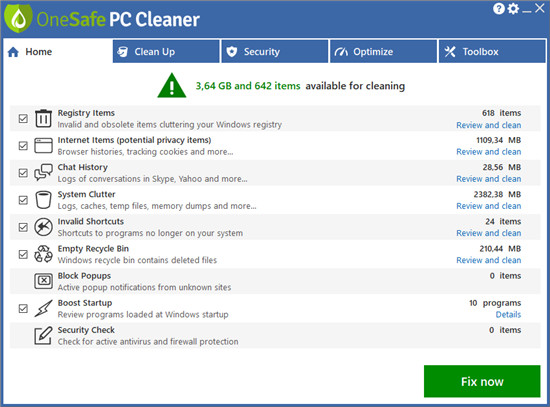Viewport: 550px width, 407px height.
Task: Click the Block Popups window icon
Action: pos(43,281)
